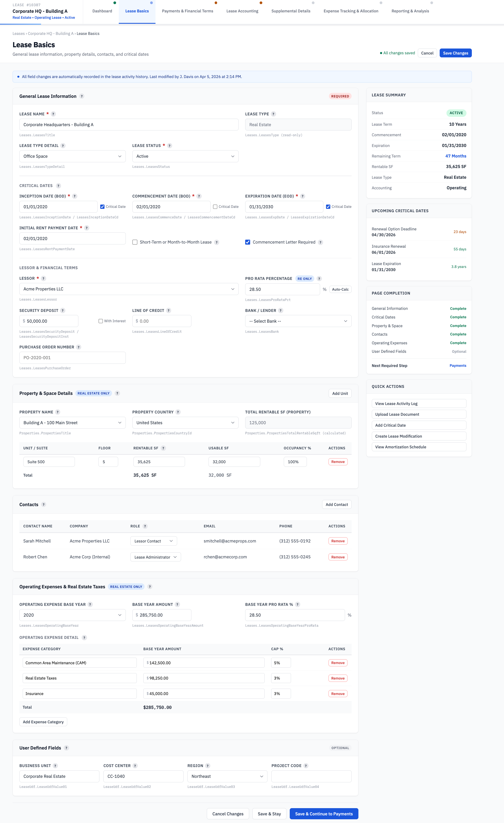Click the Contacts section help icon
The image size is (504, 823).
tap(43, 504)
